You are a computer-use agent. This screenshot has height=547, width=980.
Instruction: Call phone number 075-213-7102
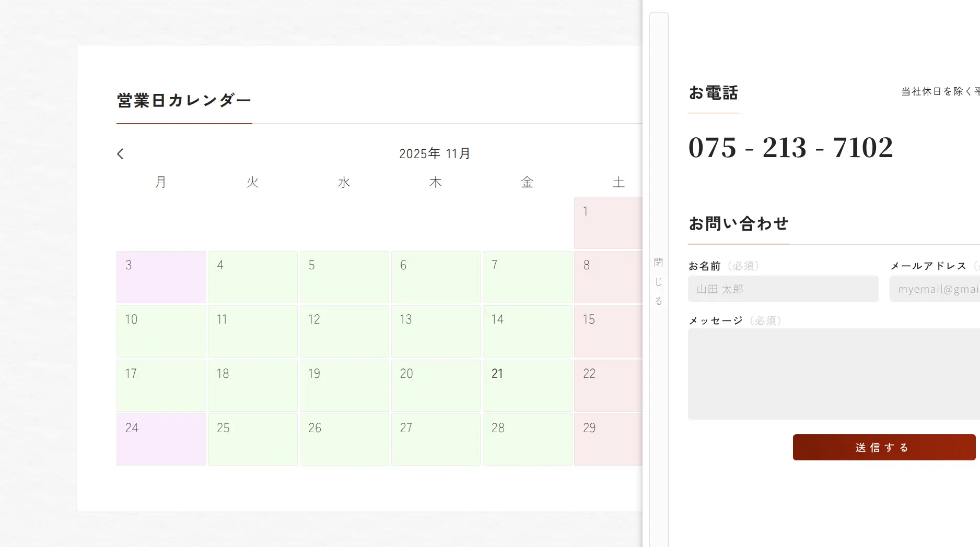click(x=790, y=148)
